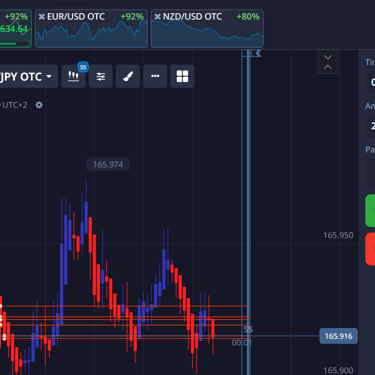Switch to the first +92% asset tab
375x375 pixels.
point(16,29)
